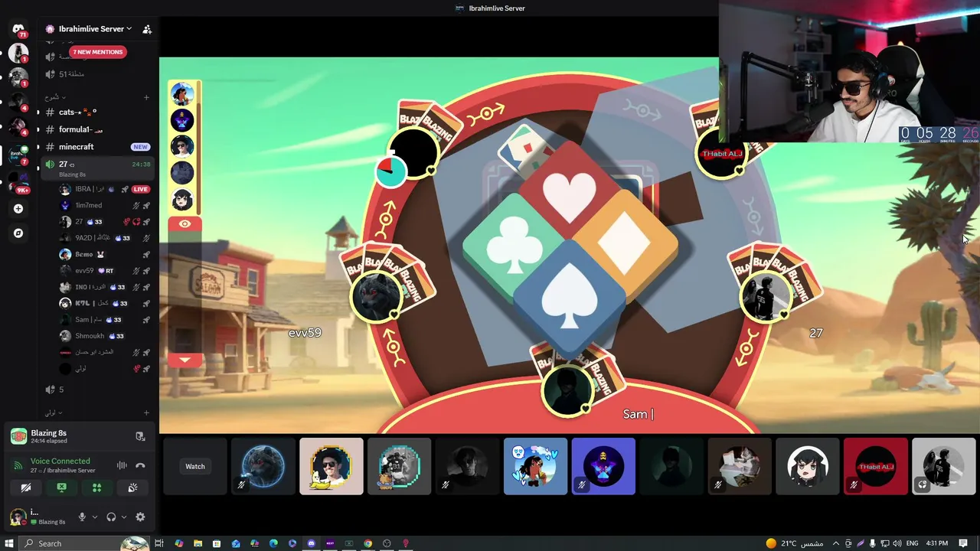Open Windows Start menu
The height and width of the screenshot is (551, 980).
9,543
